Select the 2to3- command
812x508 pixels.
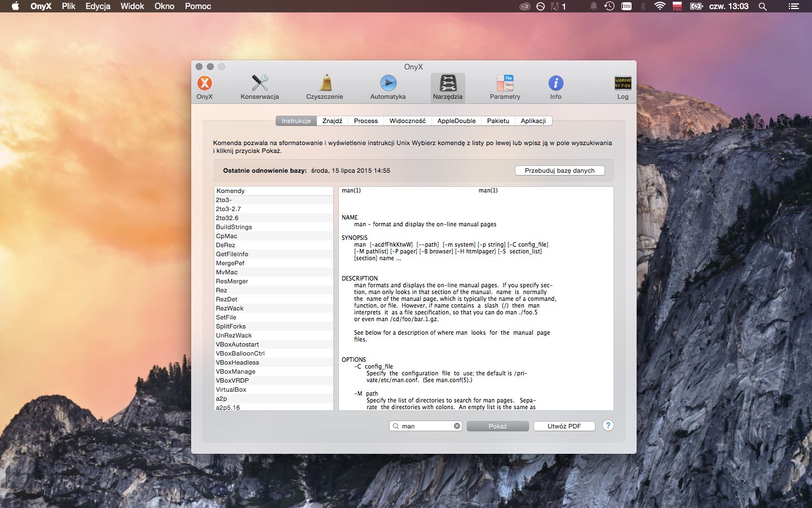tap(273, 200)
